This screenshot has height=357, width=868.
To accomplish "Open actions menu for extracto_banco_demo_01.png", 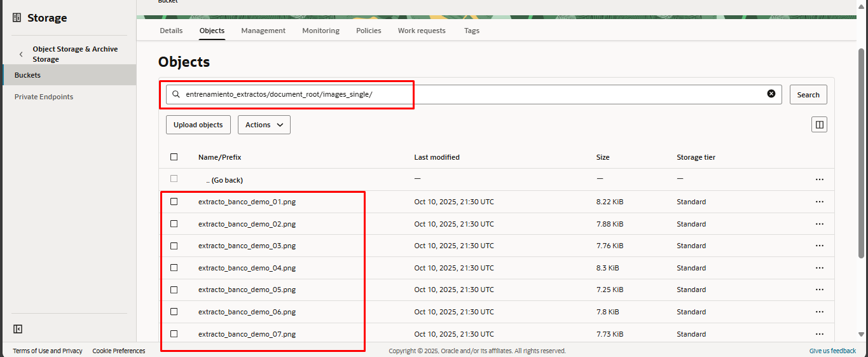I will point(820,202).
